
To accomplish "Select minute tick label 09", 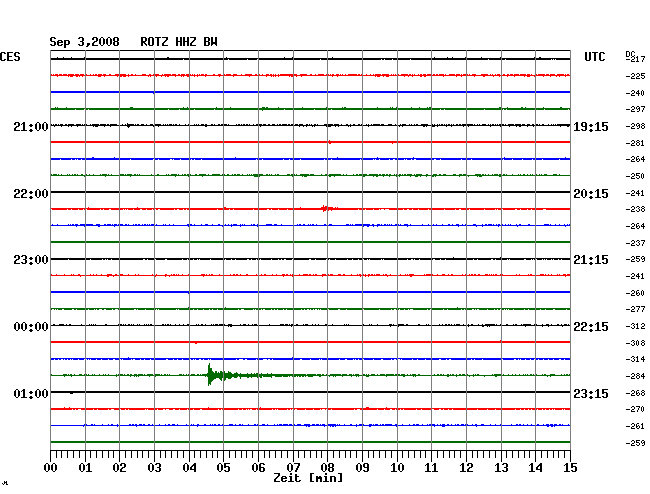I will (x=362, y=468).
